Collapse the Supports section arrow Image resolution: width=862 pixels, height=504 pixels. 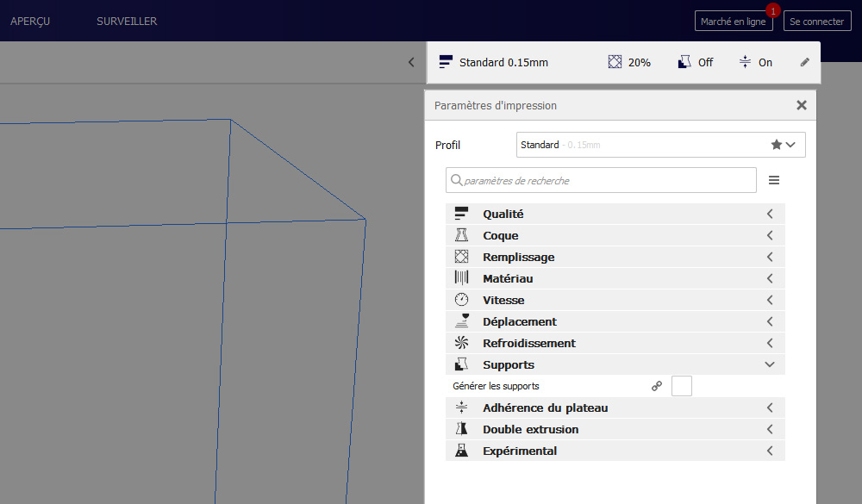click(770, 364)
